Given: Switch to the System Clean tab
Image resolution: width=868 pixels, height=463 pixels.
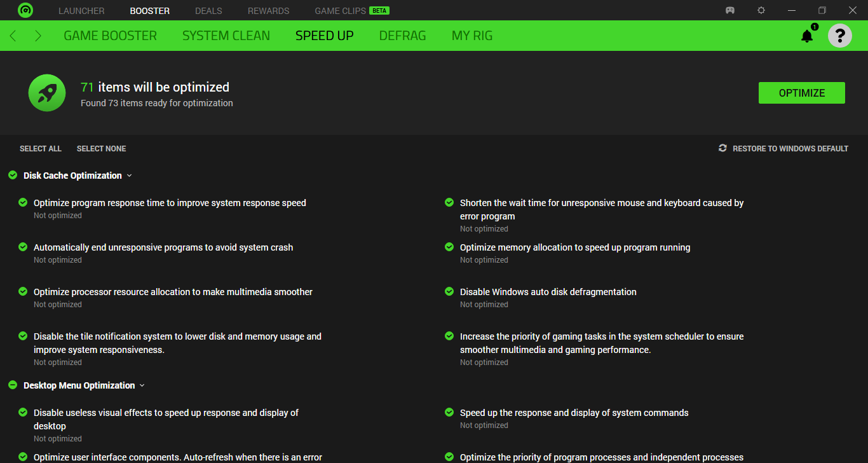Looking at the screenshot, I should [226, 36].
